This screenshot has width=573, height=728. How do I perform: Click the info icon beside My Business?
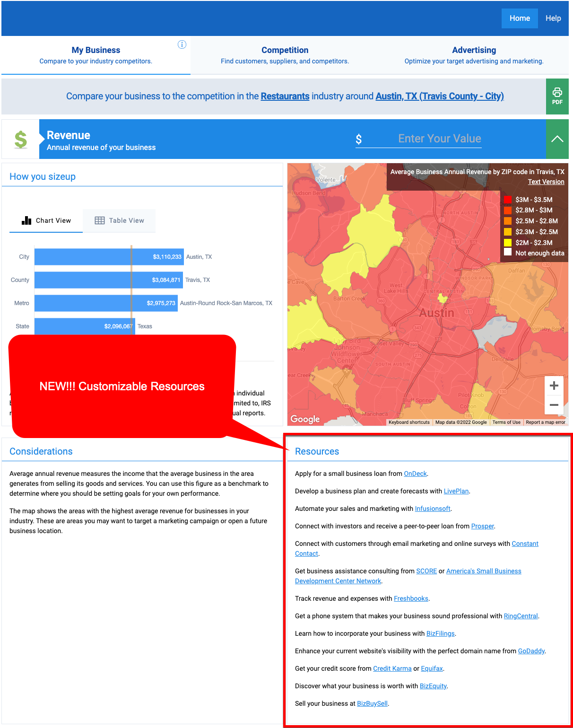click(x=182, y=44)
